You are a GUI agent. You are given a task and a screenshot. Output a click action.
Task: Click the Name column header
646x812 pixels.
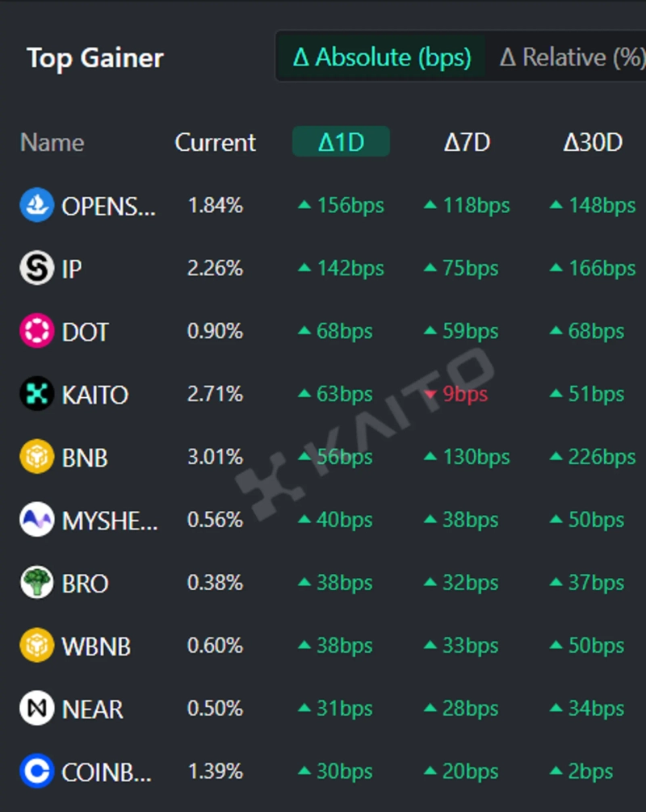point(52,142)
